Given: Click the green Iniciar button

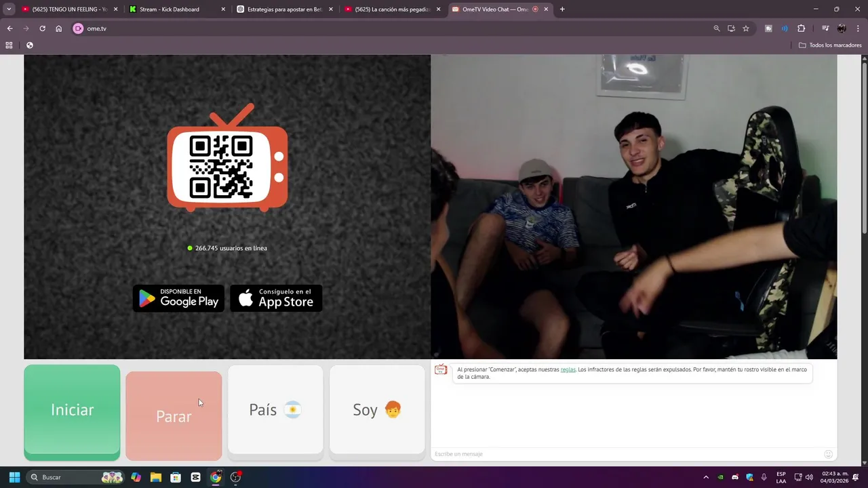Looking at the screenshot, I should coord(72,410).
